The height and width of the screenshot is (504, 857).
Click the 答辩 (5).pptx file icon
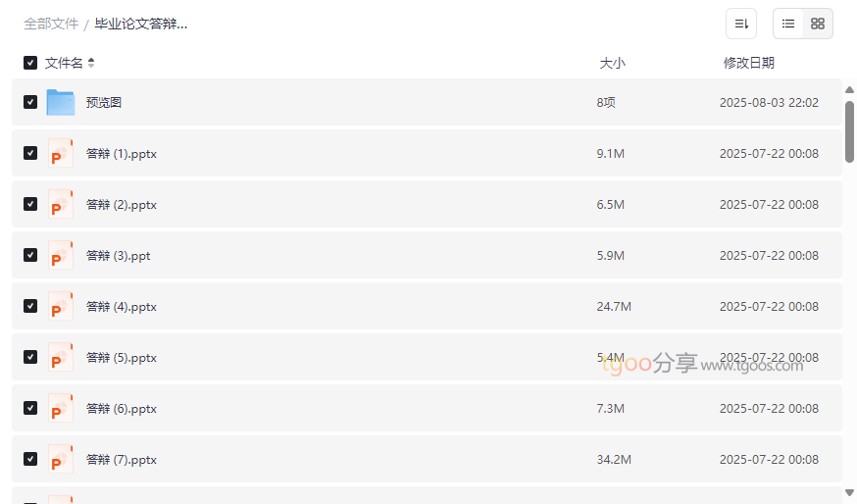pyautogui.click(x=61, y=358)
